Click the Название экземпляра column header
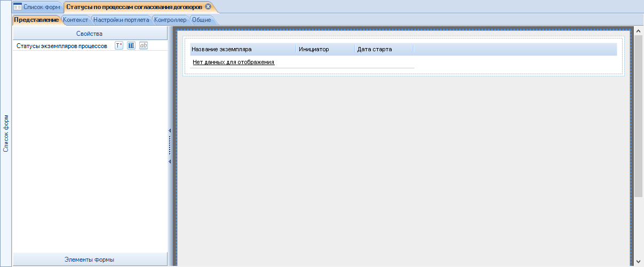 [x=242, y=49]
